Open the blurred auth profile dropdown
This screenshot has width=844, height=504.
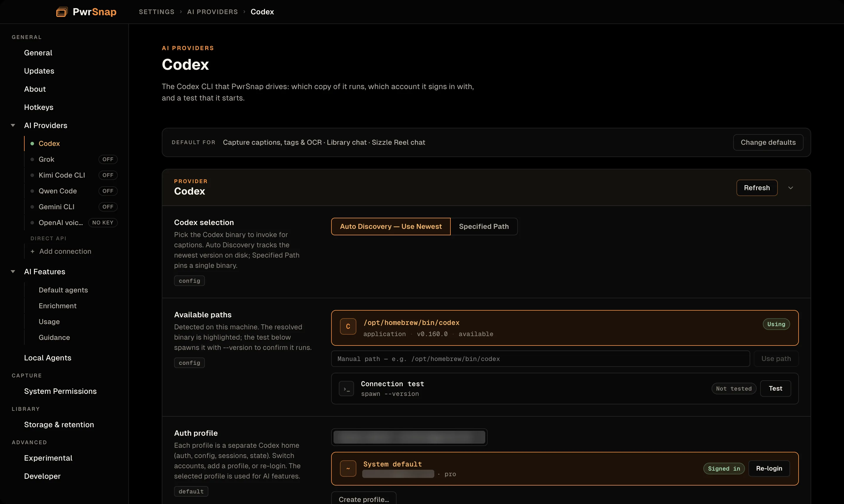(409, 437)
